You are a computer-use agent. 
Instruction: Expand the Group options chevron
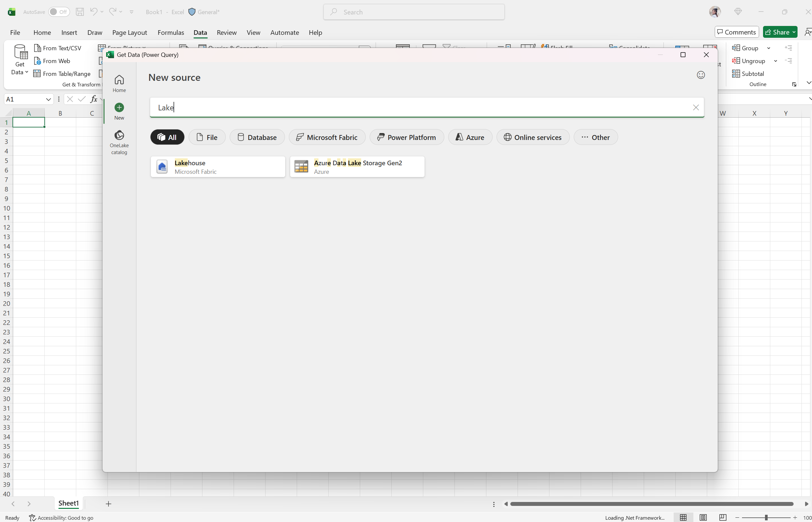769,48
